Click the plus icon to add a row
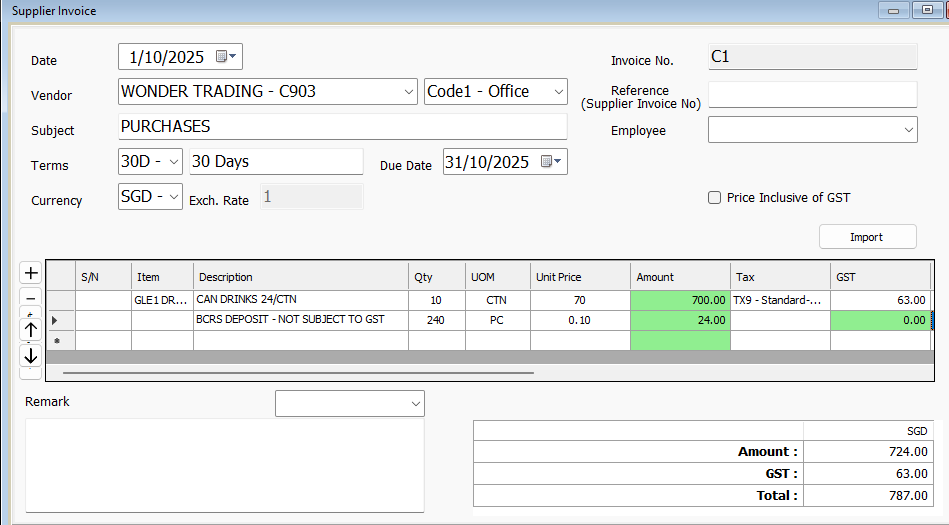Screen dimensions: 949x525 click(30, 273)
